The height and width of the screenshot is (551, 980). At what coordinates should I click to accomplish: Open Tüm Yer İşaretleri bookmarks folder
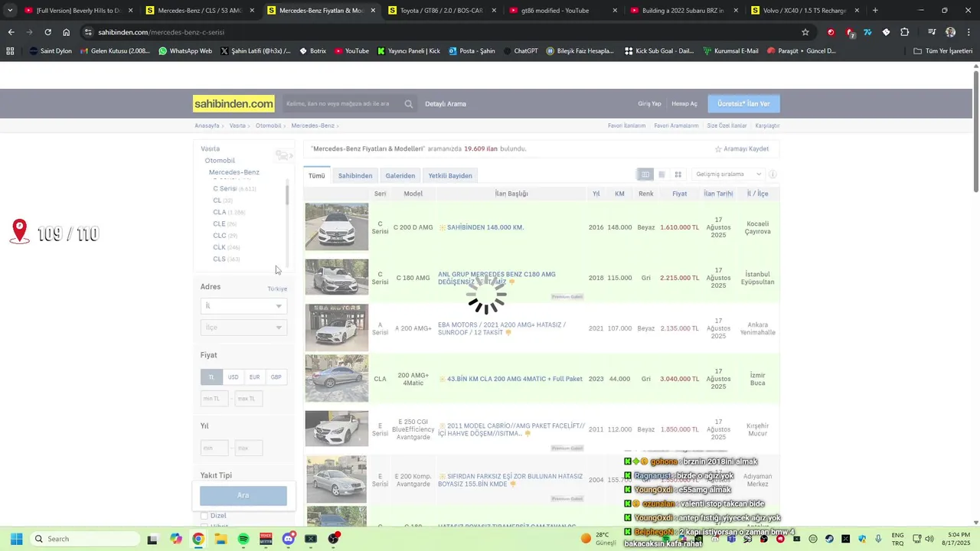pyautogui.click(x=943, y=51)
